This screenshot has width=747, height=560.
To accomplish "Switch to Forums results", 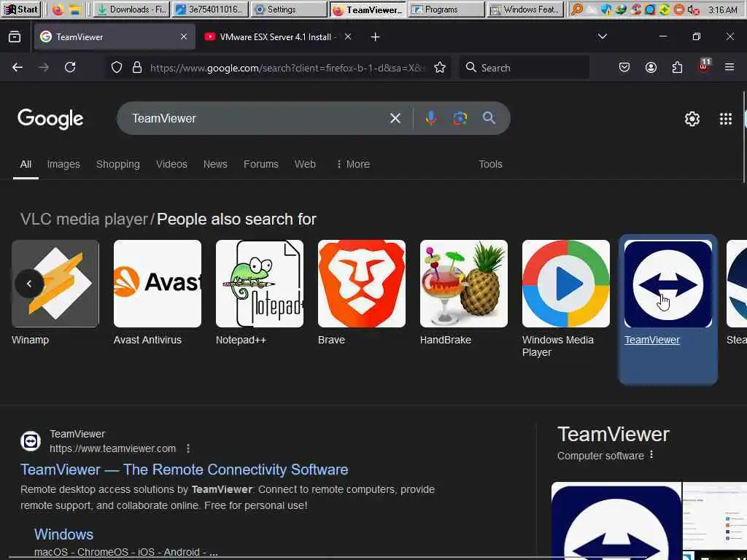I will (x=261, y=164).
